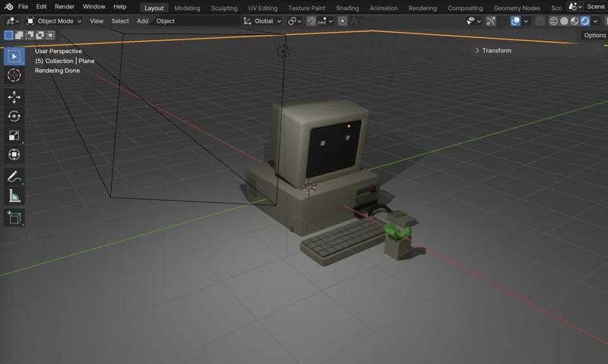This screenshot has width=608, height=364.
Task: Open the editor type selector dropdown
Action: (12, 21)
